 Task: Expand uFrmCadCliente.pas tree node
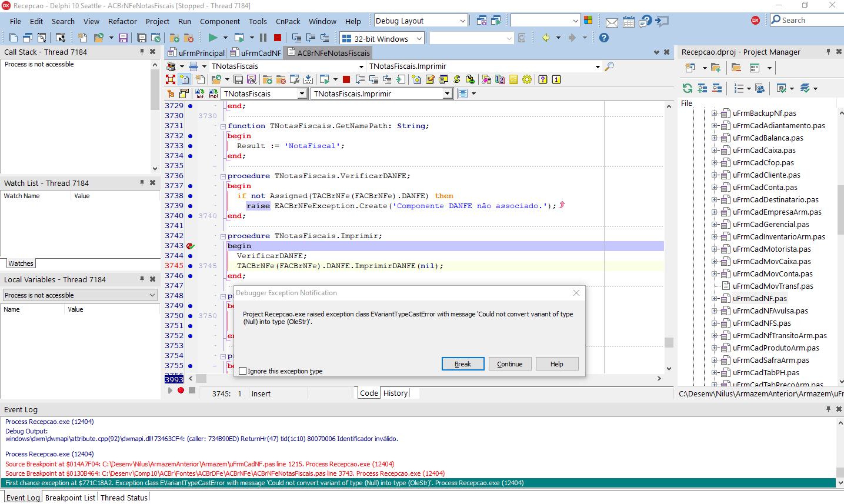coord(714,175)
